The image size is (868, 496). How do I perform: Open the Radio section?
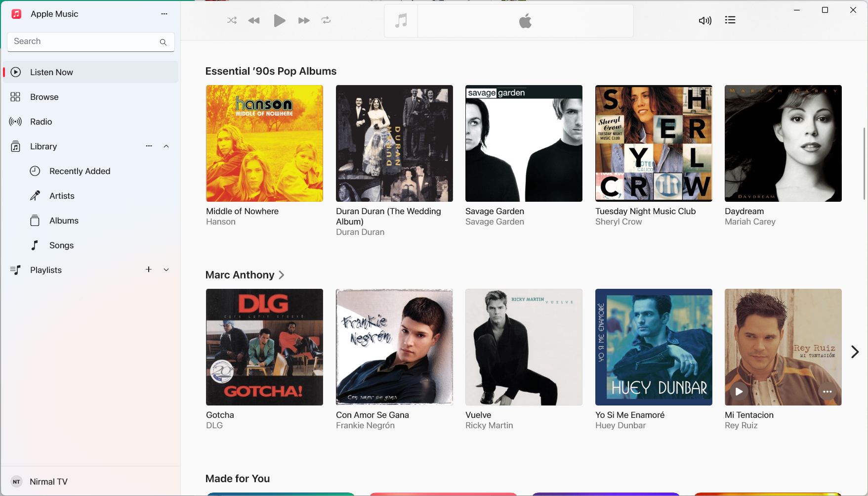click(x=91, y=122)
